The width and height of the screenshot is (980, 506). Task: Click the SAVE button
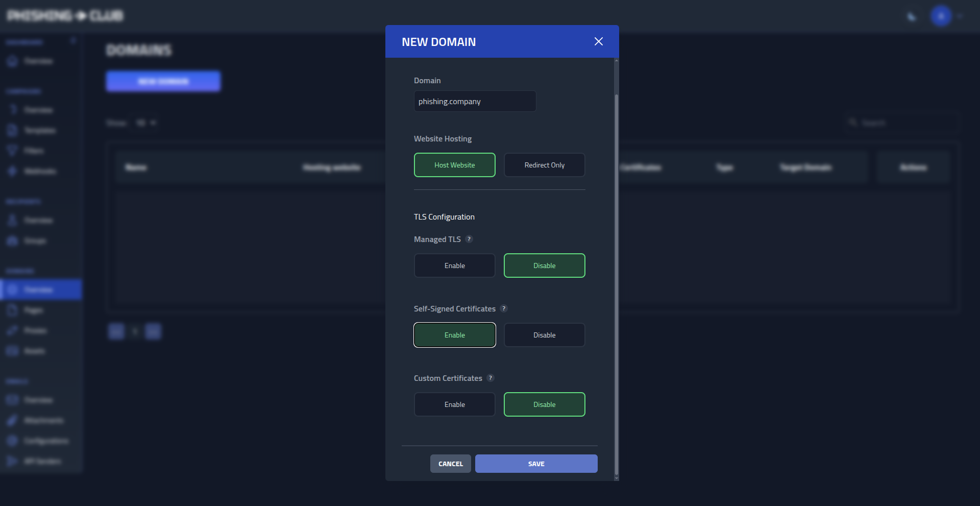click(536, 464)
